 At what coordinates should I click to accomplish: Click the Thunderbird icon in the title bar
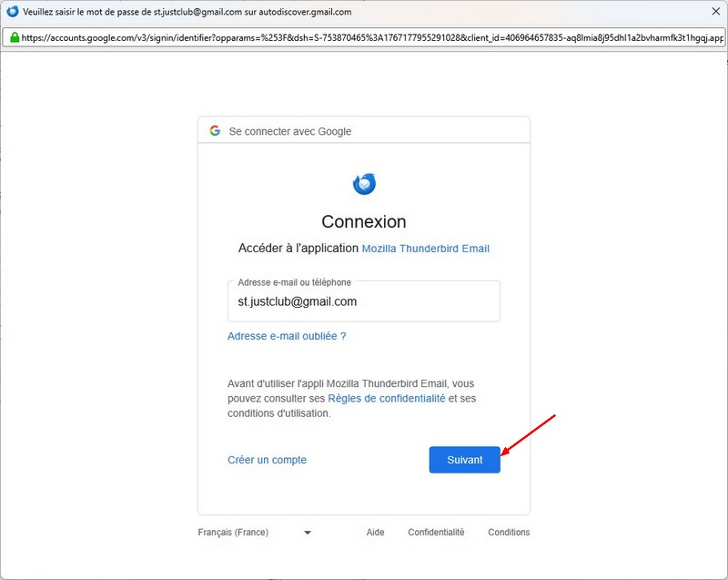[12, 12]
